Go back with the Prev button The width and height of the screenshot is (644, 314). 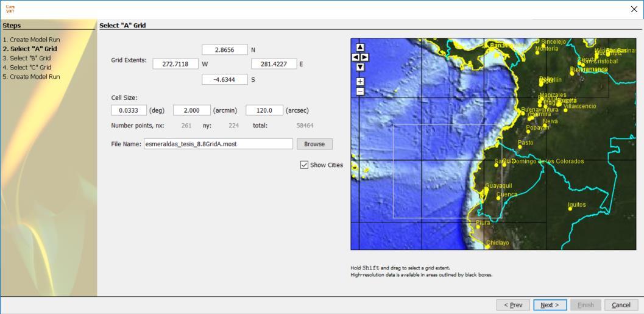click(x=513, y=305)
